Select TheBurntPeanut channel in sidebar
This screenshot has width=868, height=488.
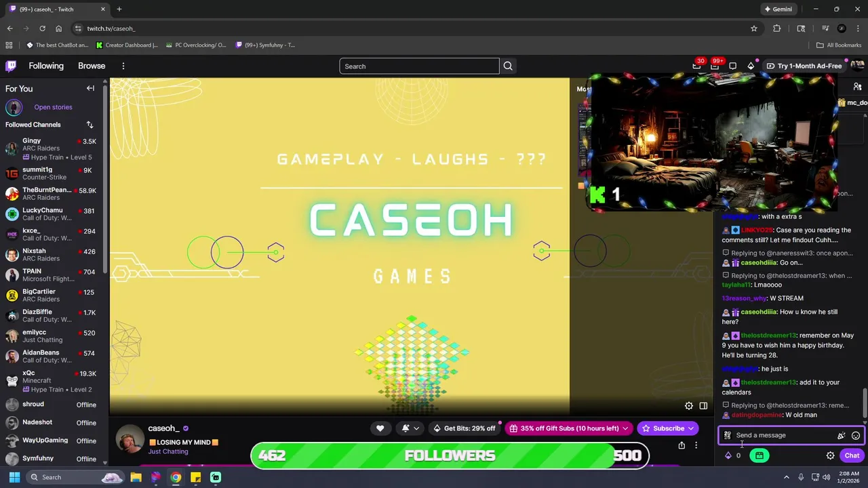click(52, 194)
